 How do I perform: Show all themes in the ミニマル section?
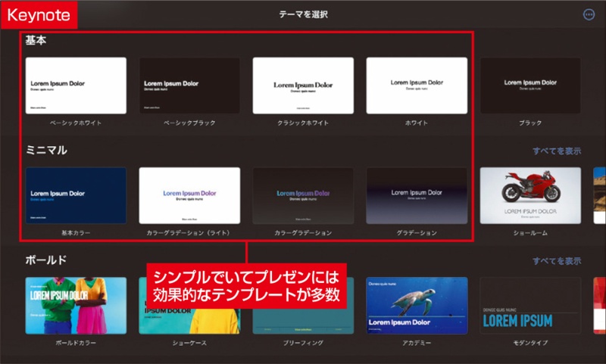tap(557, 151)
